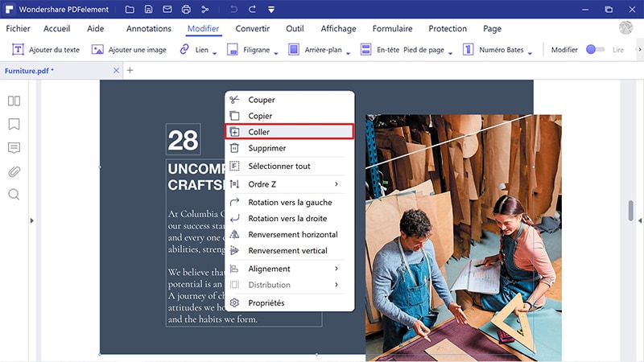Click the Filigrane watermark icon
Image resolution: width=644 pixels, height=362 pixels.
(233, 50)
